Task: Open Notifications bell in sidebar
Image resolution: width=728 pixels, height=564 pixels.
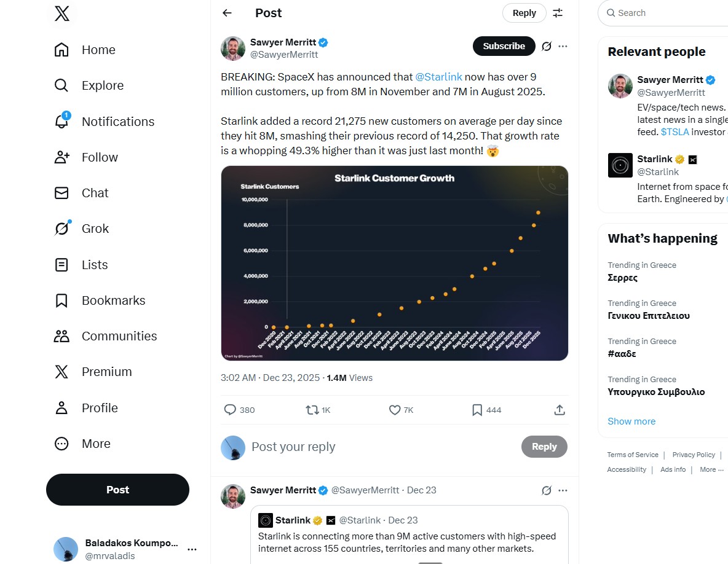Action: click(61, 121)
